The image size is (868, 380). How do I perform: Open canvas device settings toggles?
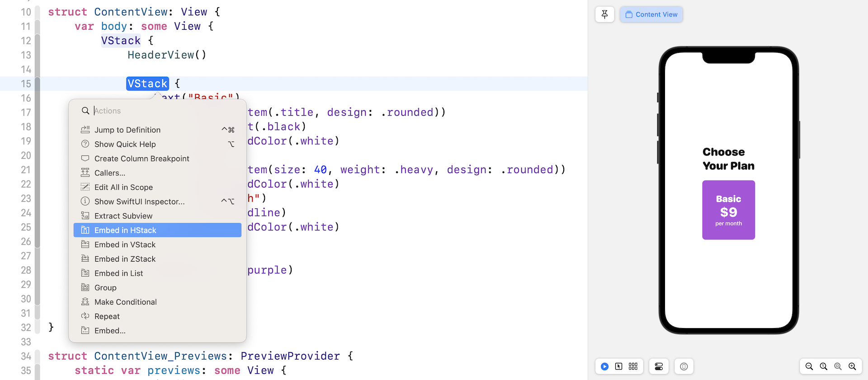click(659, 366)
